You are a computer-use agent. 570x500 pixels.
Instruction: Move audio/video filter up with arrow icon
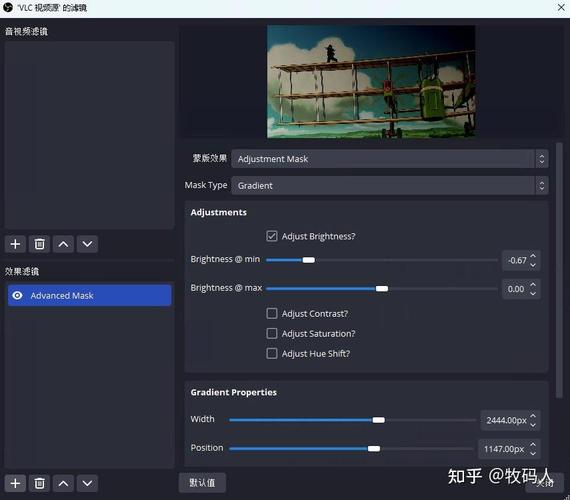pyautogui.click(x=63, y=244)
